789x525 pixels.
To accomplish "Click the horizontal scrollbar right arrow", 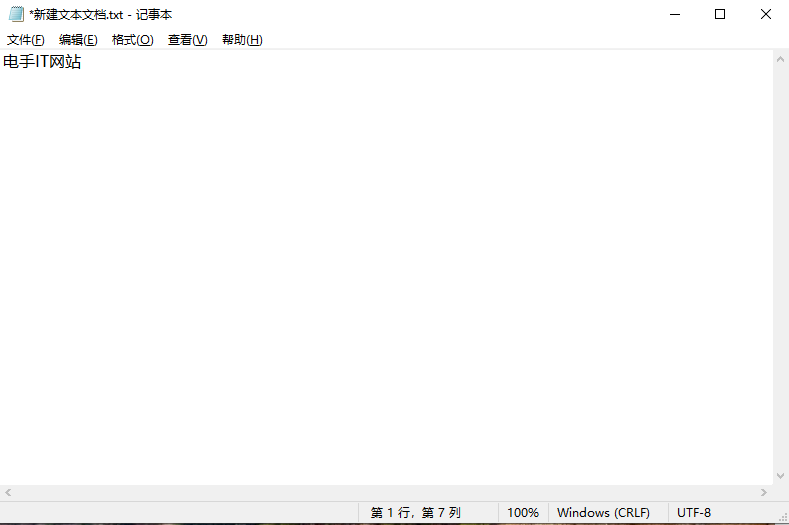I will pos(765,493).
